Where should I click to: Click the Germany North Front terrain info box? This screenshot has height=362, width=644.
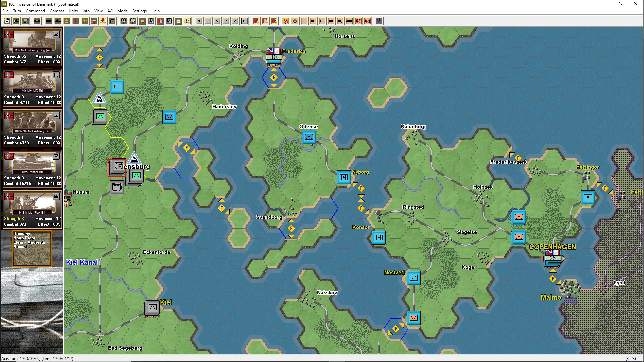pos(32,248)
